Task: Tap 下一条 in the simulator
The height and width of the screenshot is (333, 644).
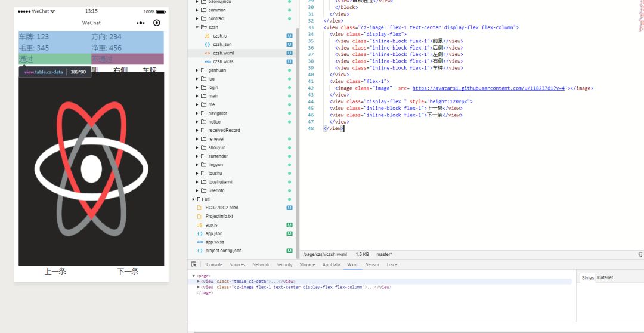Action: (x=128, y=272)
